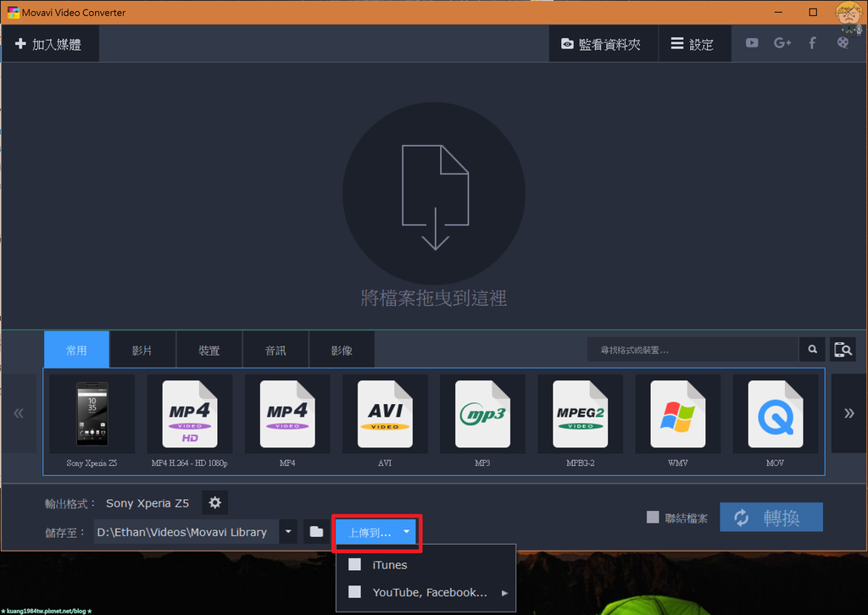Click the film reel icon in top bar

[x=843, y=42]
